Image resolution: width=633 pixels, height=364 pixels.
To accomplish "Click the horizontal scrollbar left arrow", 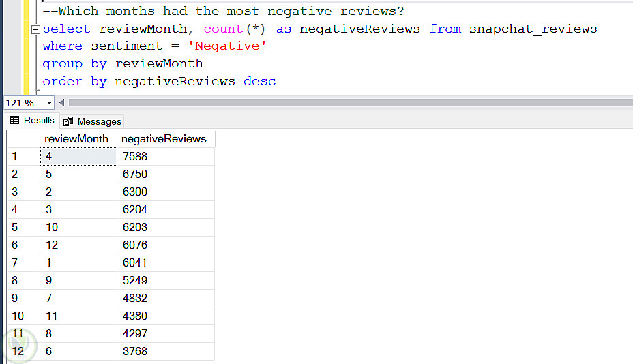I will coord(62,103).
